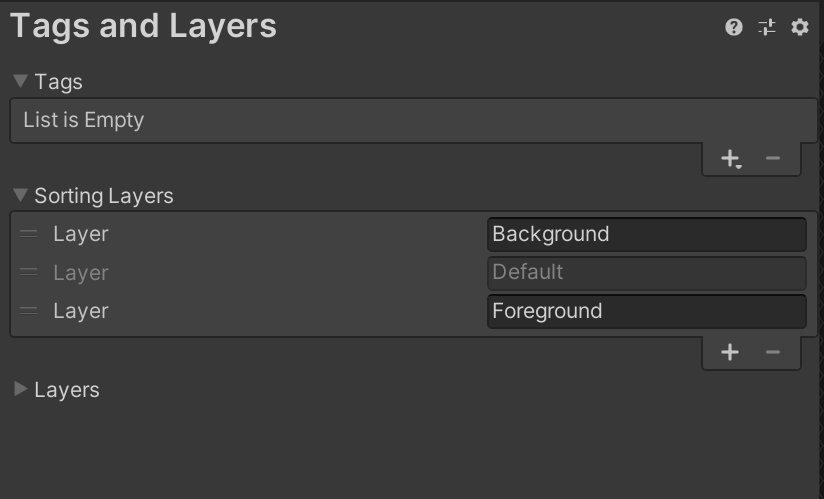Edit the Foreground layer name field
The image size is (824, 499).
tap(646, 311)
